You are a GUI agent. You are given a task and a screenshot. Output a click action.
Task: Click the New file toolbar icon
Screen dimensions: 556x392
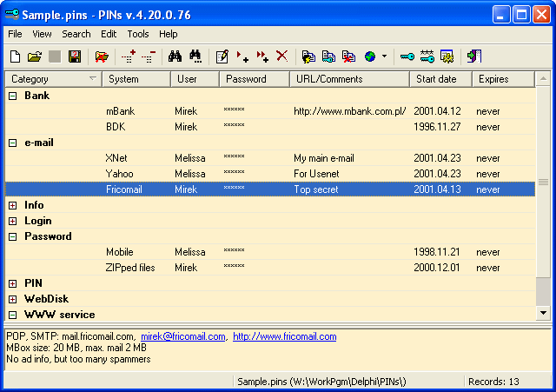coord(16,56)
